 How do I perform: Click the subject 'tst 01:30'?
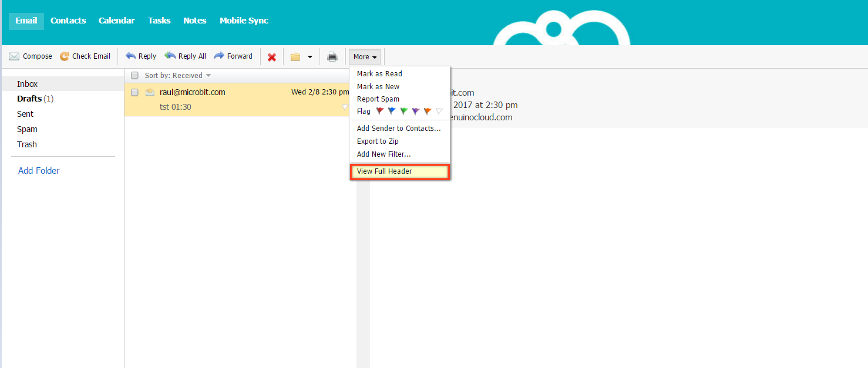(x=176, y=107)
